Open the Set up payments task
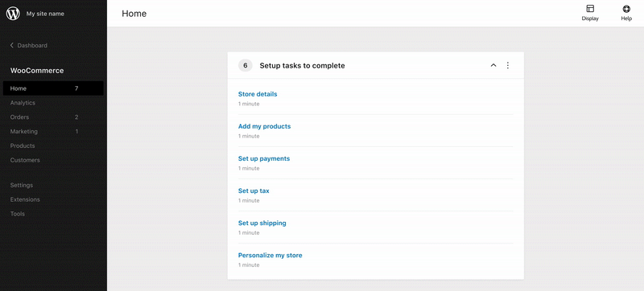The image size is (644, 291). click(264, 158)
